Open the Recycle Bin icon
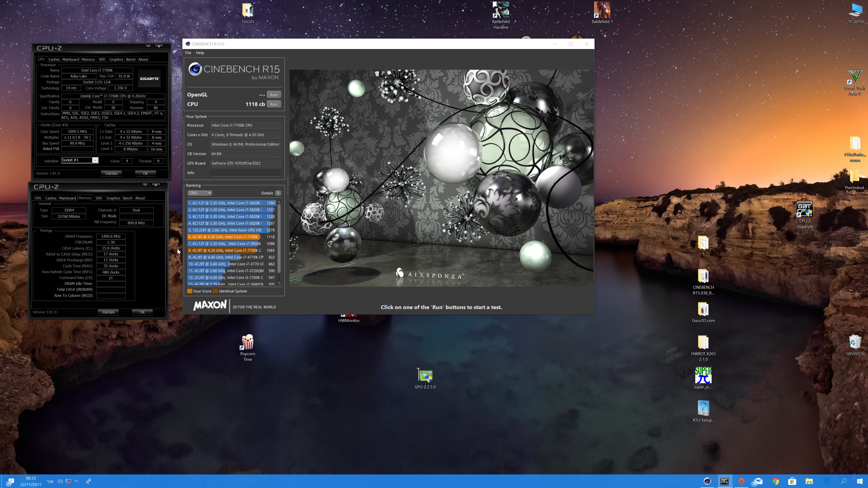Image resolution: width=868 pixels, height=488 pixels. click(x=855, y=345)
